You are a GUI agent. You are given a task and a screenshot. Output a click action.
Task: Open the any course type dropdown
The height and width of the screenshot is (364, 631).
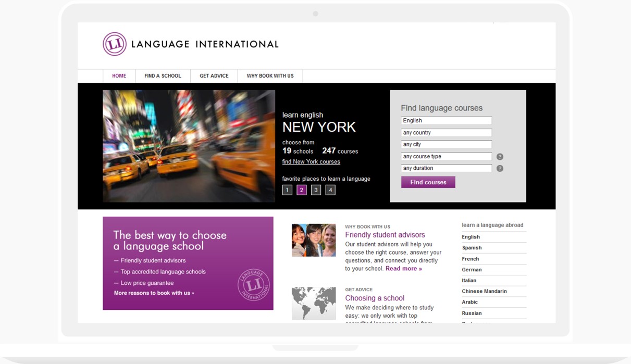[446, 156]
